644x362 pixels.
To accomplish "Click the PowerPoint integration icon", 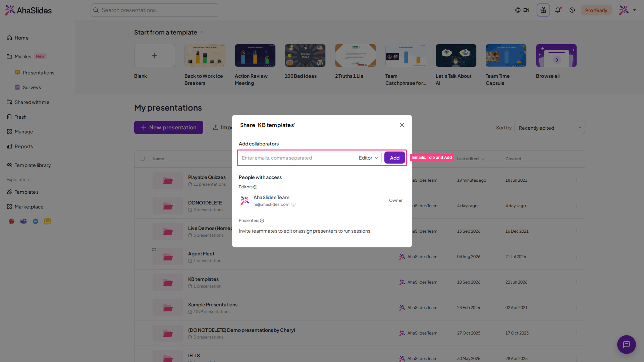I will (11, 221).
